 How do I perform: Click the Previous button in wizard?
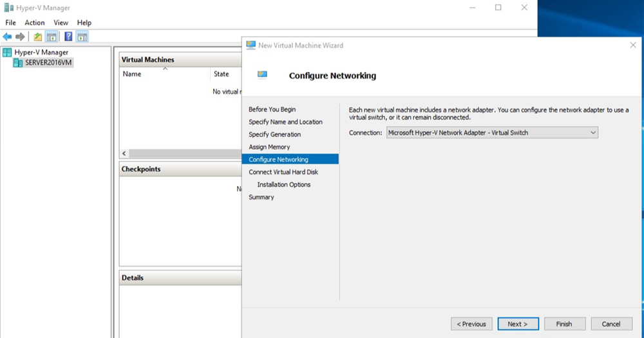[x=471, y=324]
